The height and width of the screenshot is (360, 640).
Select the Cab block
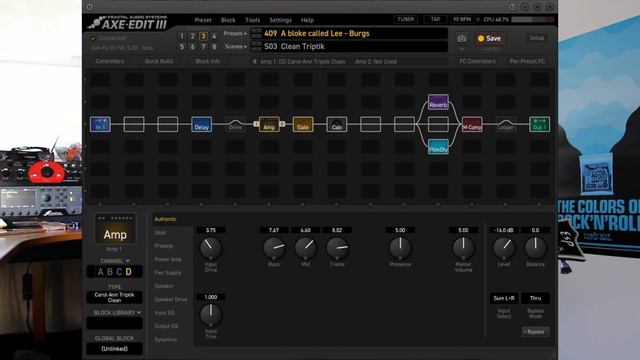[x=337, y=124]
